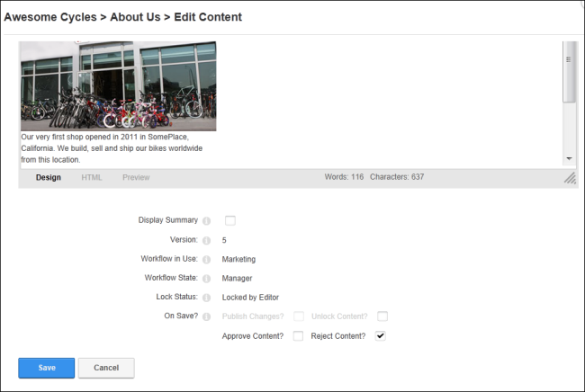
Task: Click the editor resize grip icon
Action: click(570, 178)
